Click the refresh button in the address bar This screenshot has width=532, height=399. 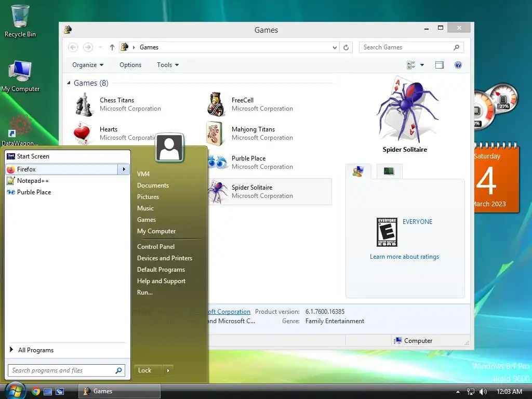click(345, 47)
